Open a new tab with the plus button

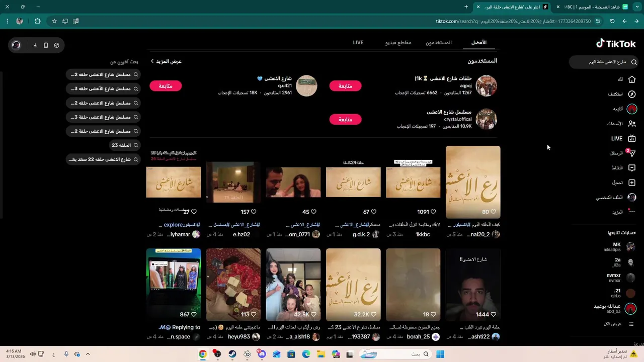466,7
